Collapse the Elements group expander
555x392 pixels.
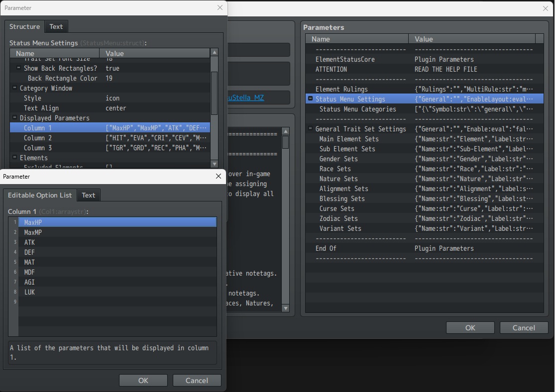coord(14,157)
